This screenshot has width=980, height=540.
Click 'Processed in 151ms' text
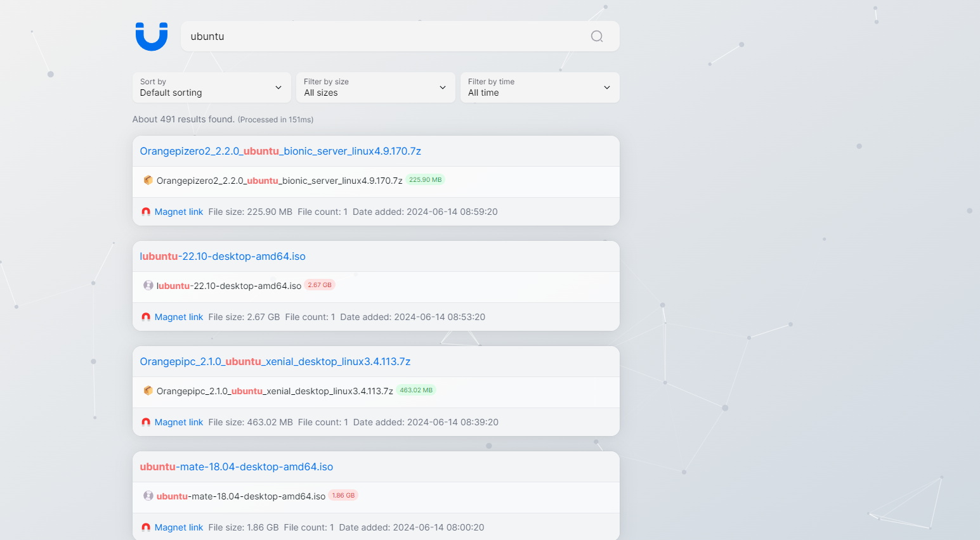pyautogui.click(x=275, y=120)
